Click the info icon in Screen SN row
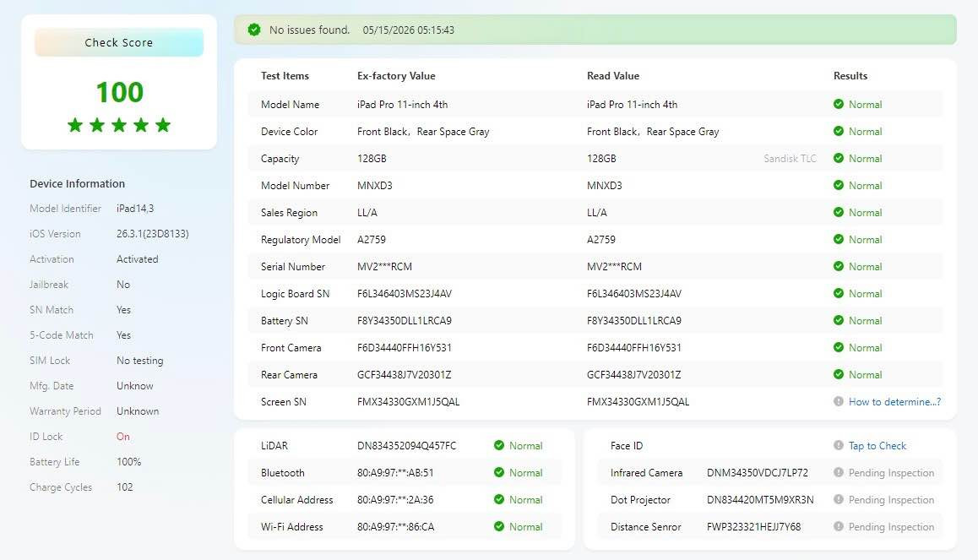This screenshot has height=560, width=978. click(x=839, y=401)
